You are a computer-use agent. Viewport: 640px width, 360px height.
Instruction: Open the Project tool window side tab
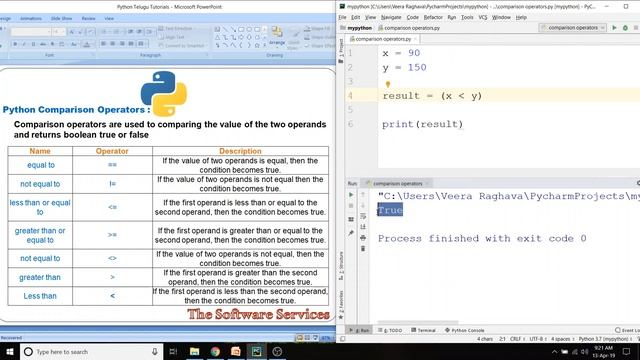coord(341,51)
